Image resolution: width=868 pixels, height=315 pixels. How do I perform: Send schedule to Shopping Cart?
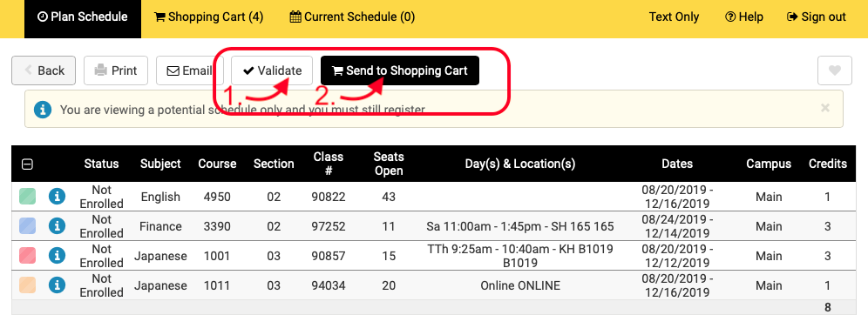(x=400, y=70)
